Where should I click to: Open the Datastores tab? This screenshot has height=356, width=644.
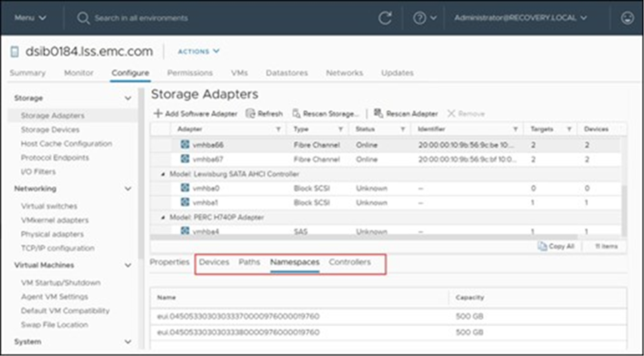(x=287, y=73)
